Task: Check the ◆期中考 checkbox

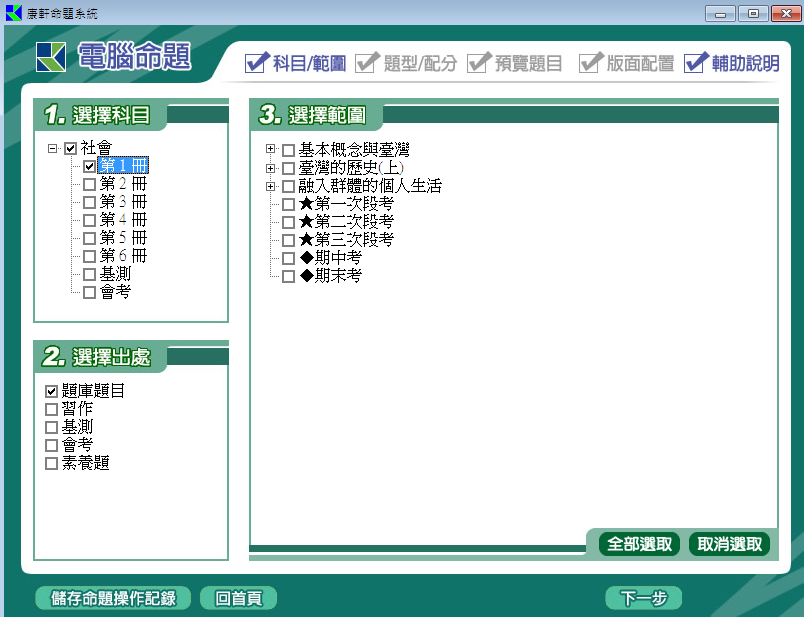Action: [288, 258]
